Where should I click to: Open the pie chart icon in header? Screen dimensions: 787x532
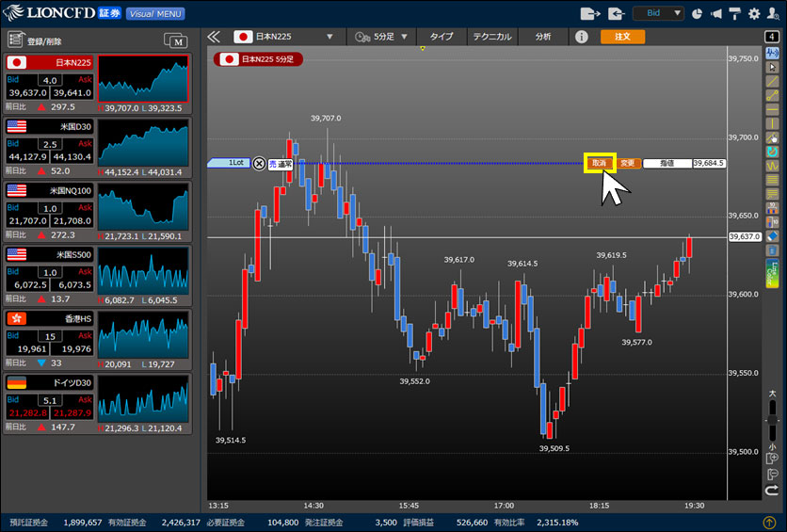(x=698, y=14)
